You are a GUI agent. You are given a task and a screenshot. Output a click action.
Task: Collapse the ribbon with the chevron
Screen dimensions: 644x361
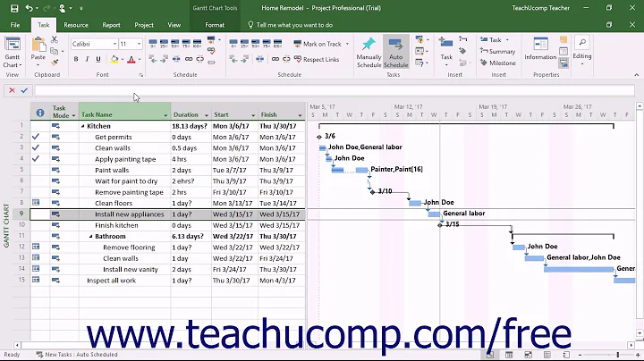pyautogui.click(x=637, y=75)
